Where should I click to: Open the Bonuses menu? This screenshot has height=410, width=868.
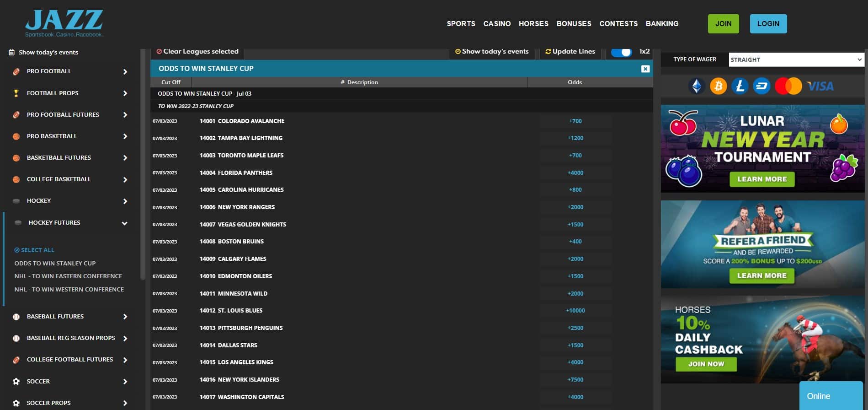tap(574, 24)
